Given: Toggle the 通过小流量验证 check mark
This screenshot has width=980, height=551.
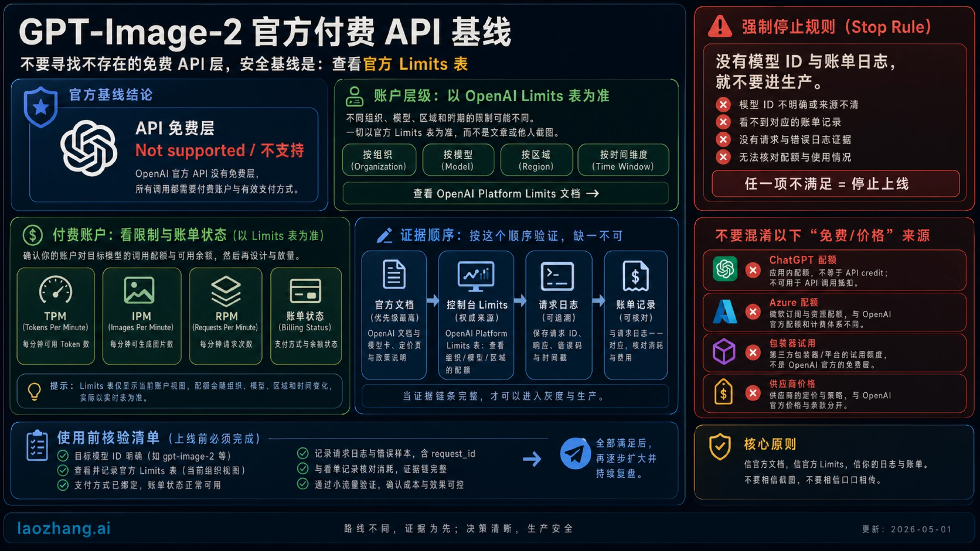Looking at the screenshot, I should [303, 484].
